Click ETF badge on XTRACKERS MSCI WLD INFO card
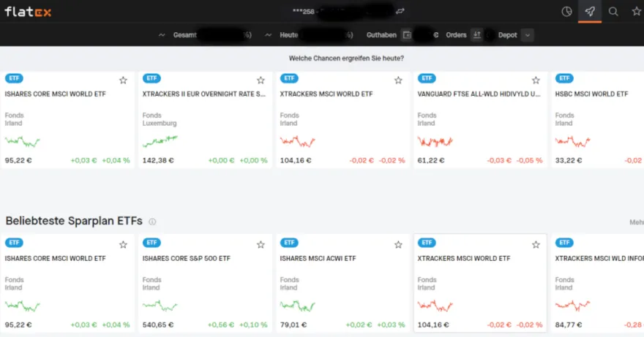 (564, 243)
